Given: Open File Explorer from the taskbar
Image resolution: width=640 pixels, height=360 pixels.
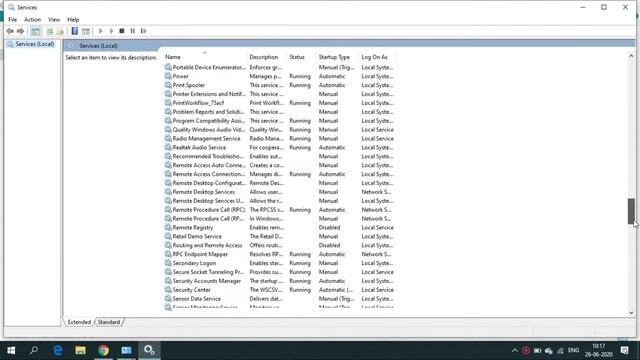Looking at the screenshot, I should point(80,350).
